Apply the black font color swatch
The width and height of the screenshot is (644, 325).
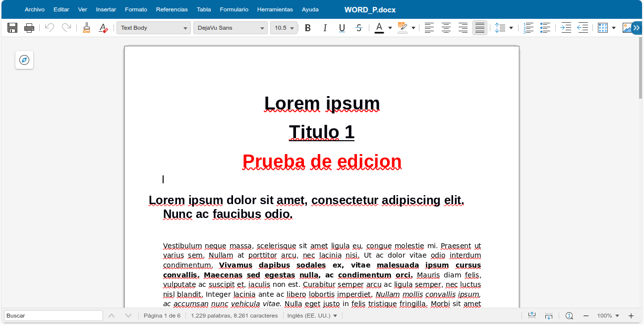coord(379,28)
